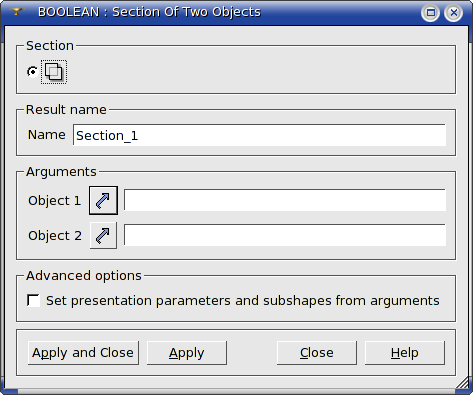This screenshot has width=473, height=395.
Task: Focus the Object 2 text field
Action: 285,235
